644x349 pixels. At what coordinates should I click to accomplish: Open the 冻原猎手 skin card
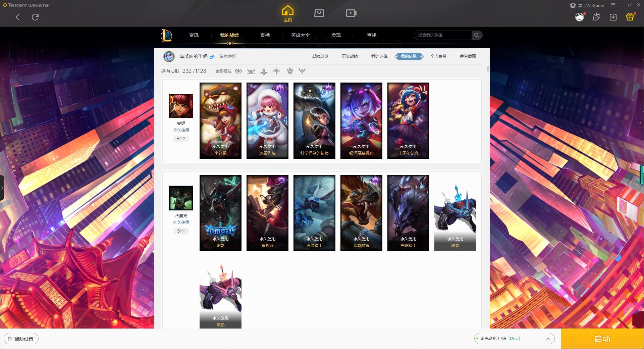pos(314,213)
